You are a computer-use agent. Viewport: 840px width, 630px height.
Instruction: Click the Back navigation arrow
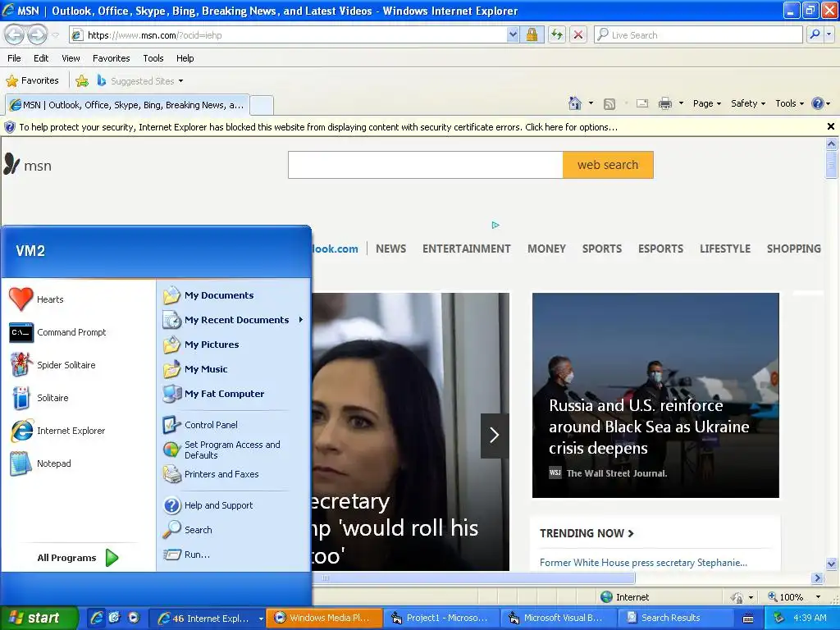(15, 35)
